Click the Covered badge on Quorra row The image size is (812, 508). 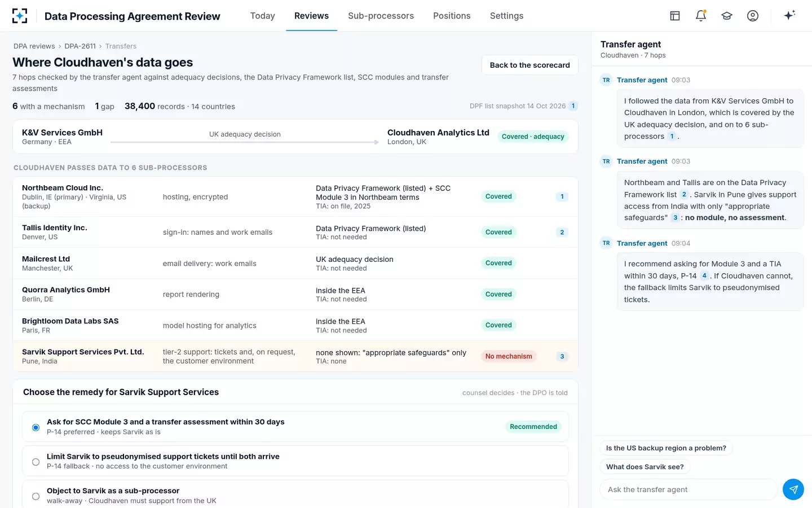coord(498,294)
